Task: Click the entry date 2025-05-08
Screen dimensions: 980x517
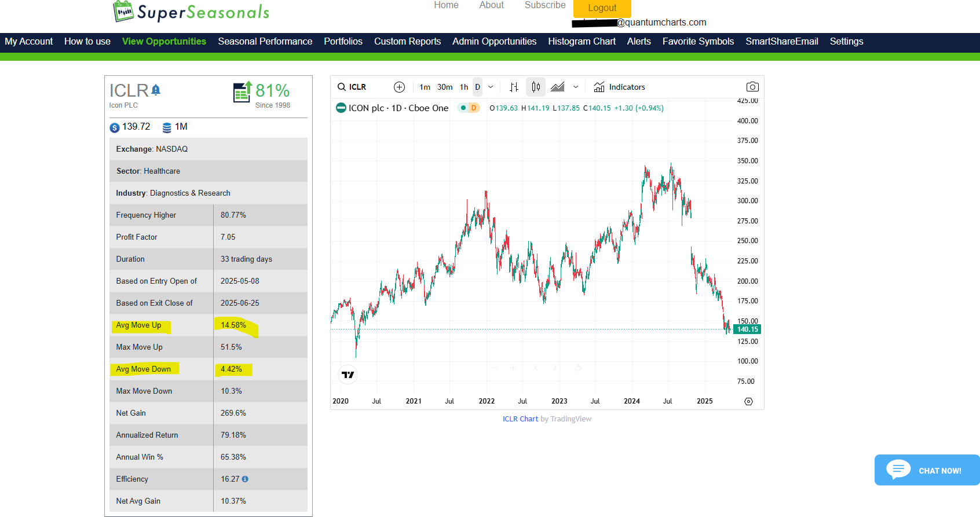Action: tap(240, 281)
